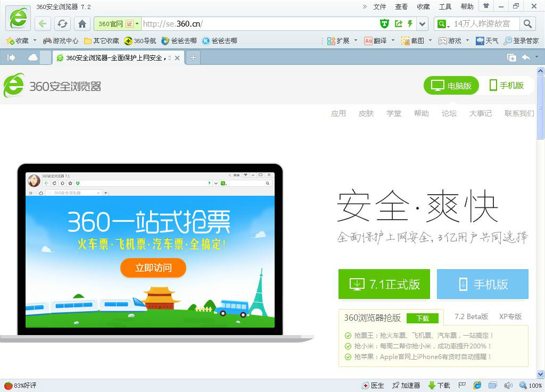
Task: Click the 83%好评 rating in status bar
Action: 20,386
